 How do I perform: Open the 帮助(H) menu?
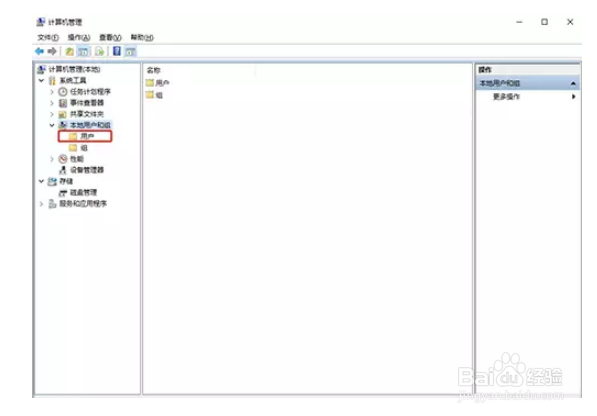tap(142, 37)
